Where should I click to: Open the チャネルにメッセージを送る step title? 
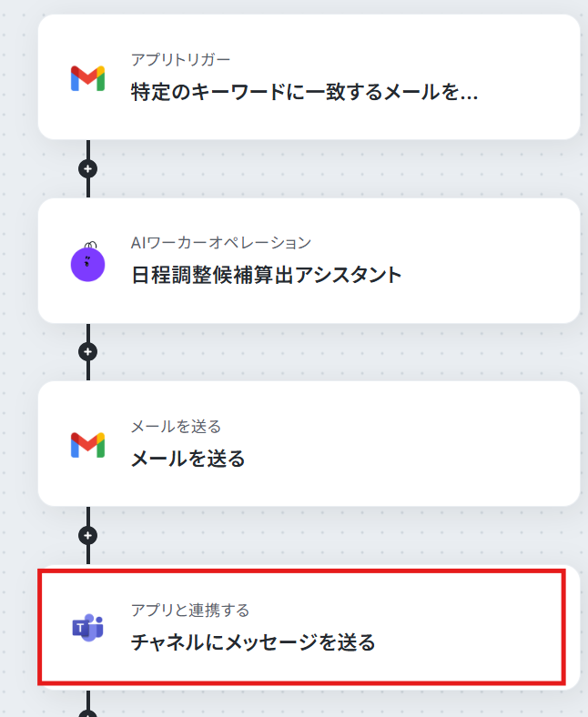point(253,642)
